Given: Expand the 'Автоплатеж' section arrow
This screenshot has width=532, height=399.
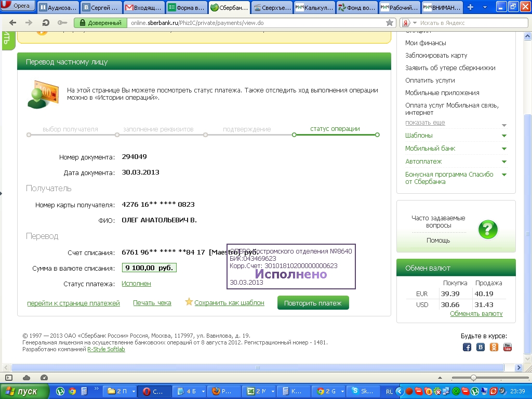Looking at the screenshot, I should pyautogui.click(x=504, y=162).
